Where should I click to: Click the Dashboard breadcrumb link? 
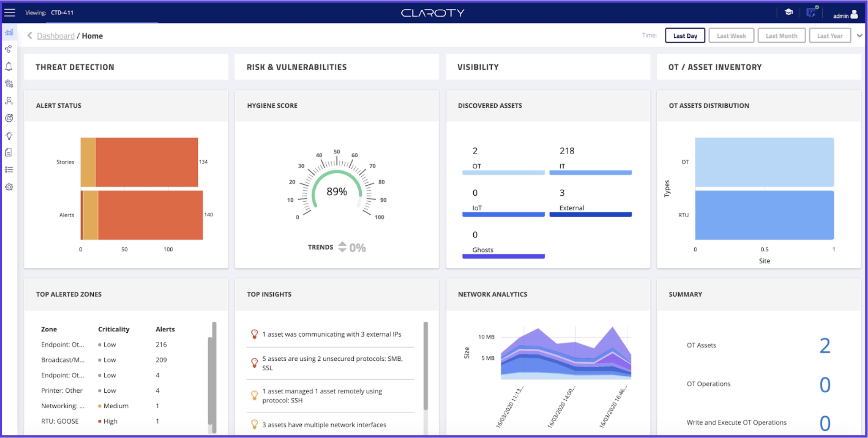pos(56,36)
